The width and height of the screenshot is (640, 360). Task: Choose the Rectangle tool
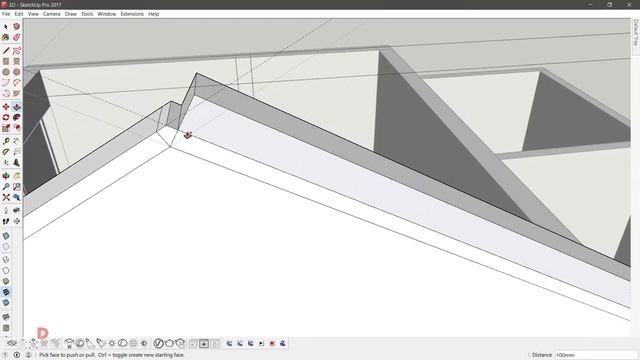(x=6, y=62)
